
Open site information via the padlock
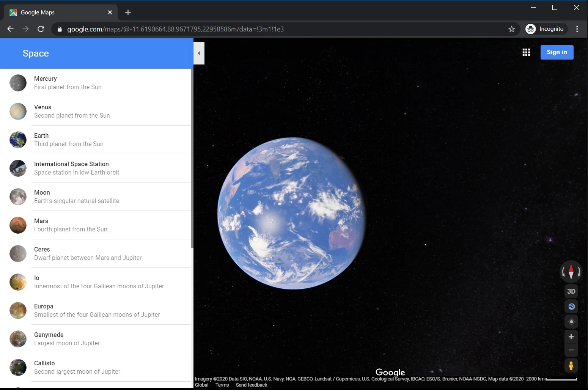click(60, 29)
